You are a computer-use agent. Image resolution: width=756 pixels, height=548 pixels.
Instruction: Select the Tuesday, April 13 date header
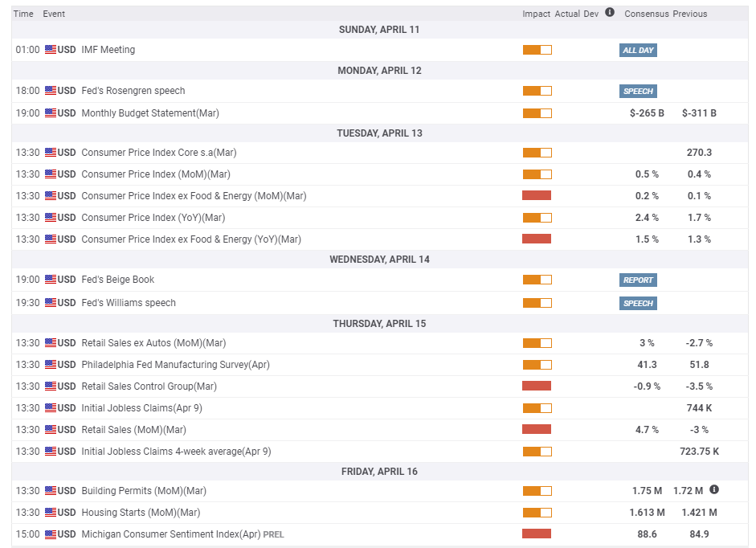tap(379, 133)
